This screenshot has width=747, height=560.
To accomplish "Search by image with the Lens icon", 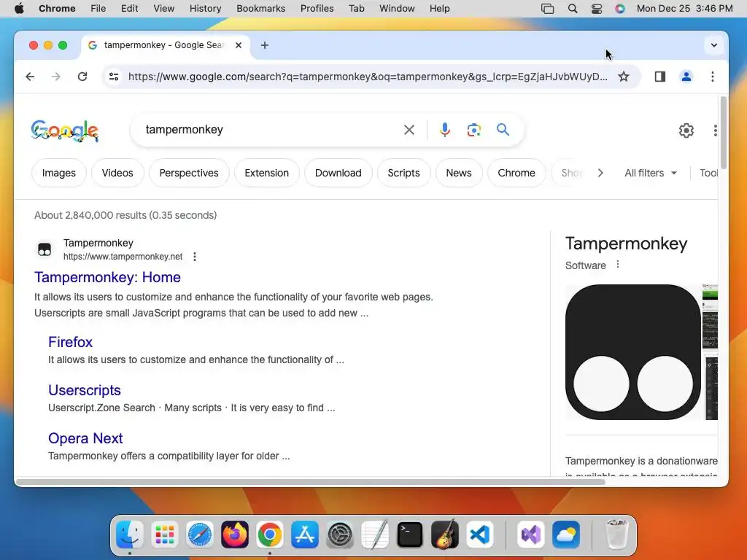I will (474, 130).
